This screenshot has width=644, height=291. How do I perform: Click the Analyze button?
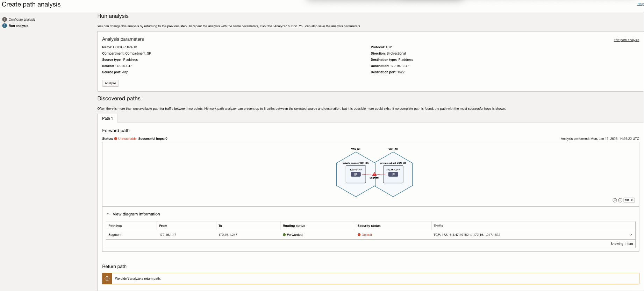[x=110, y=83]
